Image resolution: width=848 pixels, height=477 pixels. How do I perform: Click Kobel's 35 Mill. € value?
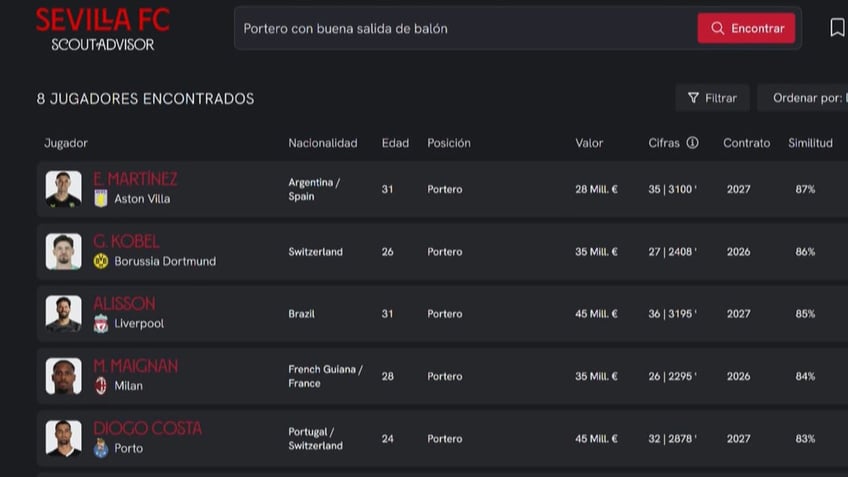click(x=597, y=252)
